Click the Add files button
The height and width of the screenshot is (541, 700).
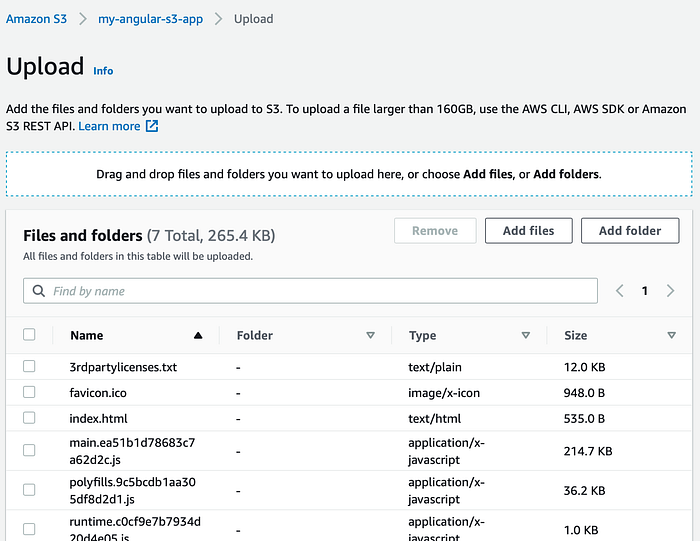pos(529,231)
